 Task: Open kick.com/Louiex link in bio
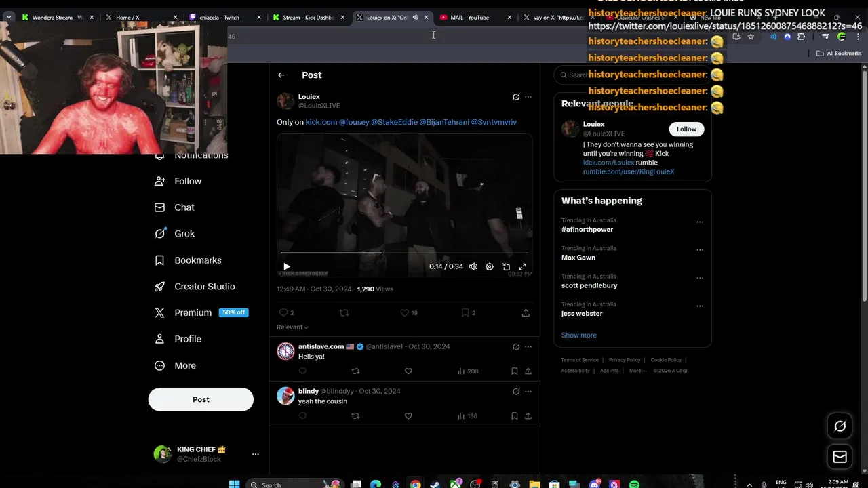(x=609, y=163)
